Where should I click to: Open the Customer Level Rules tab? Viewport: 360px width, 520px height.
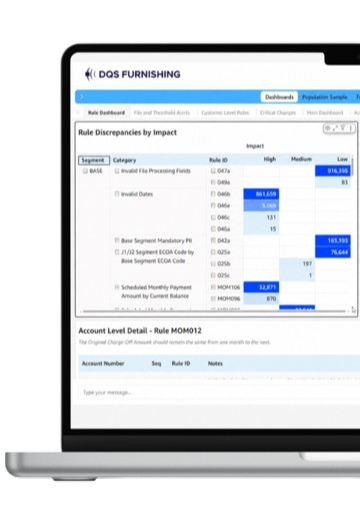[x=225, y=113]
